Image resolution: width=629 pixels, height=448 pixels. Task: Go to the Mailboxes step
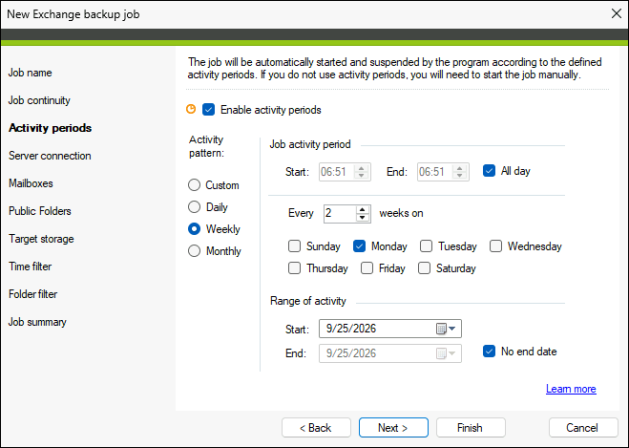click(x=31, y=183)
